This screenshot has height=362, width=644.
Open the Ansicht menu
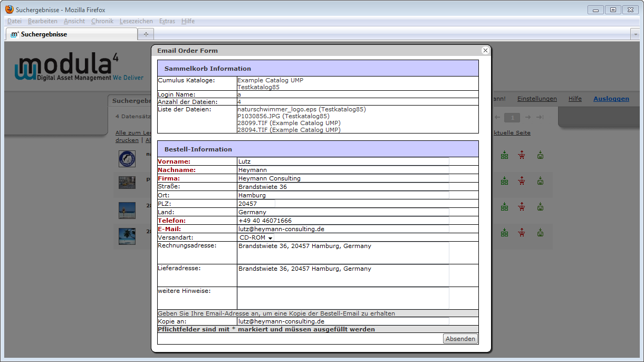pos(74,21)
